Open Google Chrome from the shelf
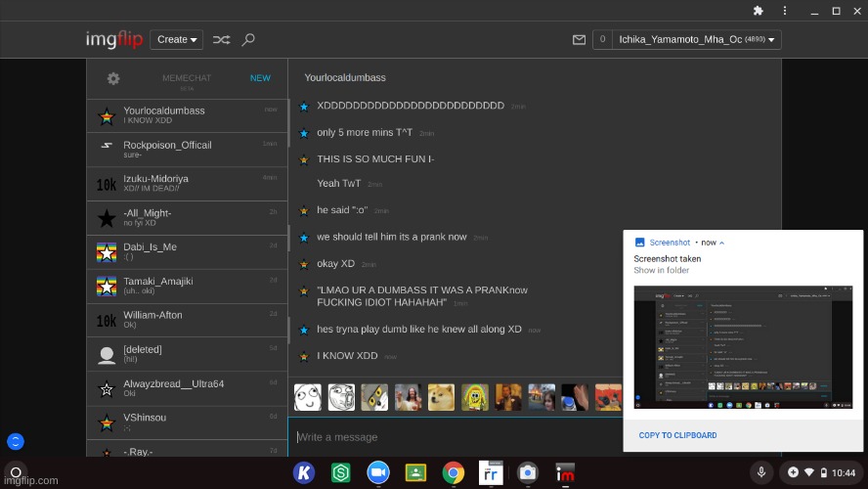 [x=453, y=472]
